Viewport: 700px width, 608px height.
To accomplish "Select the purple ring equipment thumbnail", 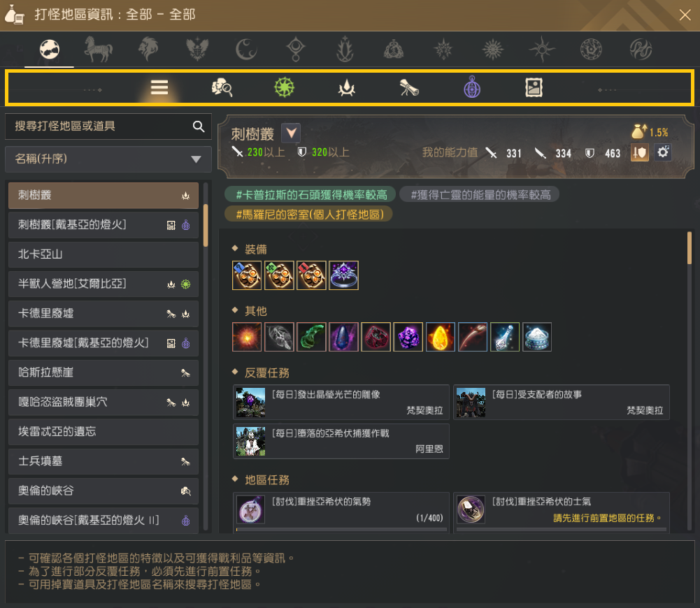I will click(x=343, y=275).
